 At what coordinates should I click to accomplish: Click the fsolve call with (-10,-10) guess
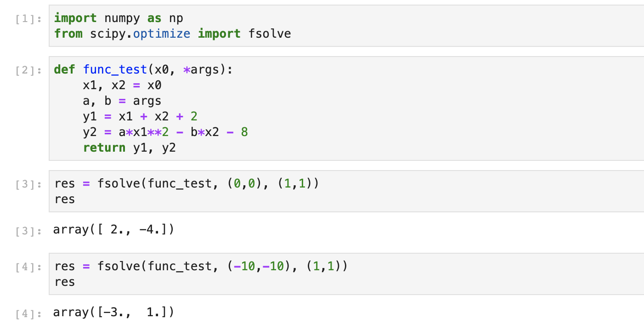[x=201, y=266]
